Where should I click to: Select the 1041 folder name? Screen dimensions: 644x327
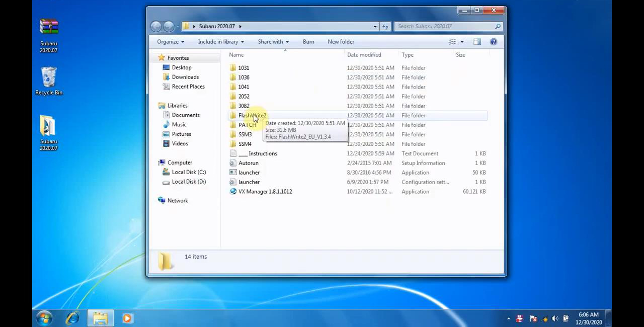click(x=244, y=87)
